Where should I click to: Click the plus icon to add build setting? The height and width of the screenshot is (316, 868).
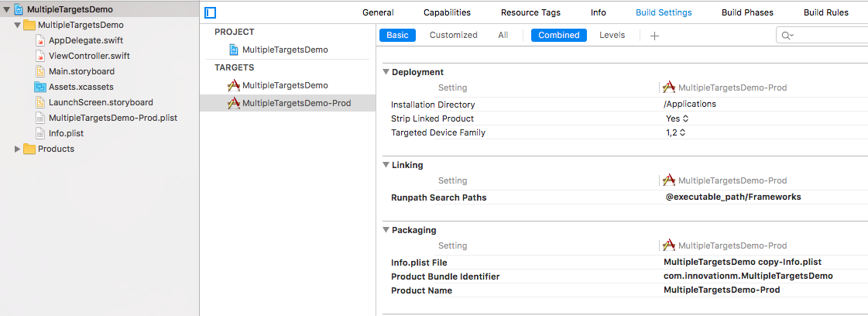(x=654, y=36)
